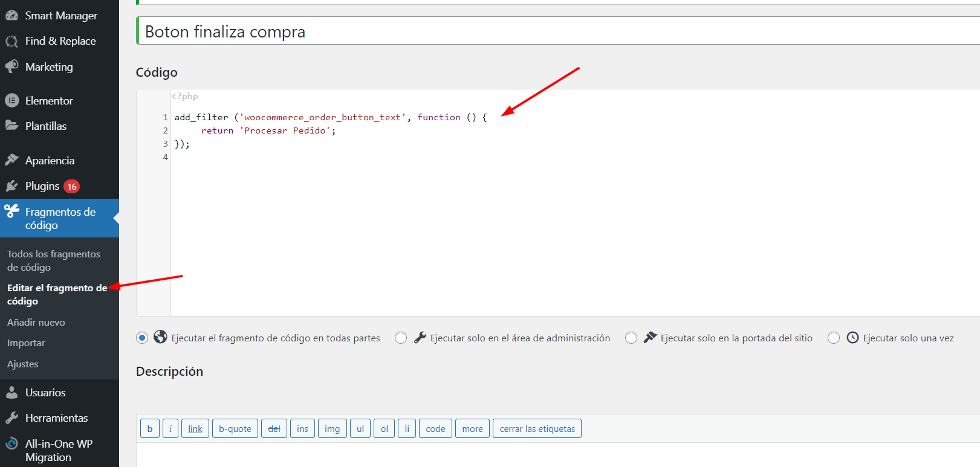
Task: Select radio 'Ejecutar el fragmento de código en todas partes'
Action: (x=142, y=338)
